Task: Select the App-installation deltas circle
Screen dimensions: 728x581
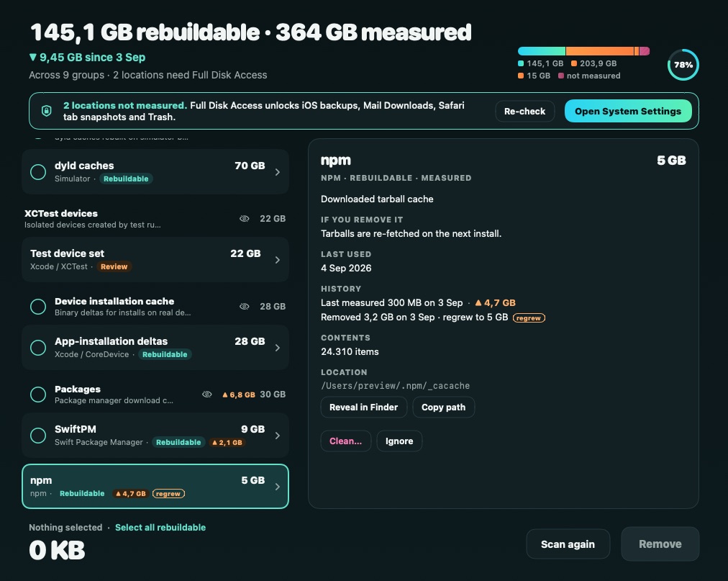Action: coord(38,348)
